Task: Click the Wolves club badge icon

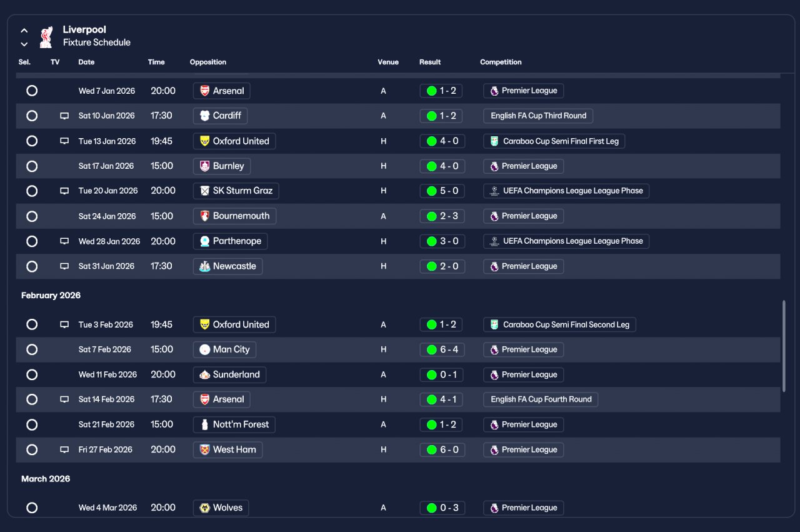Action: tap(205, 508)
